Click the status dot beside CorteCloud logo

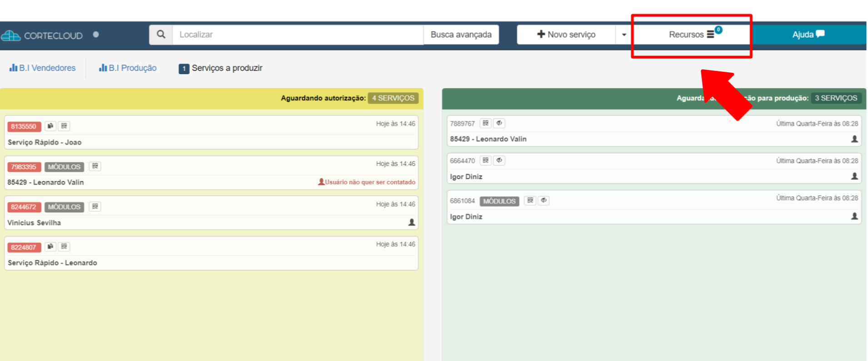[96, 35]
